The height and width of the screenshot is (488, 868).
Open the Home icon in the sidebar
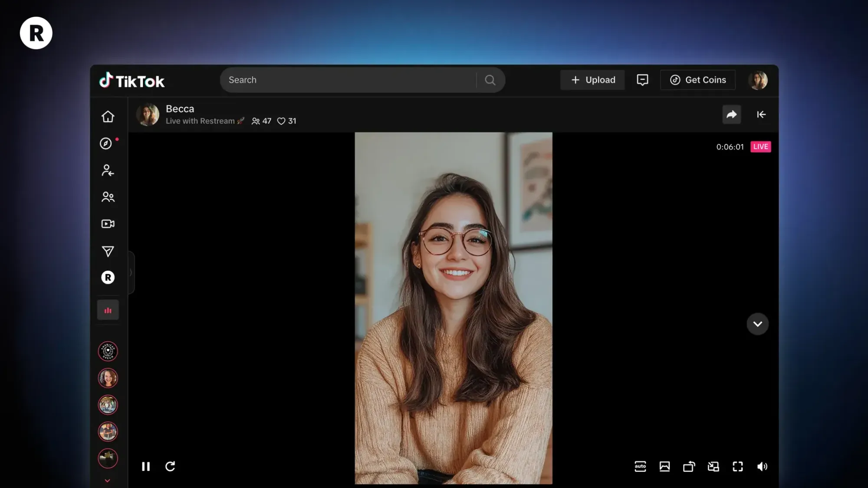[108, 116]
